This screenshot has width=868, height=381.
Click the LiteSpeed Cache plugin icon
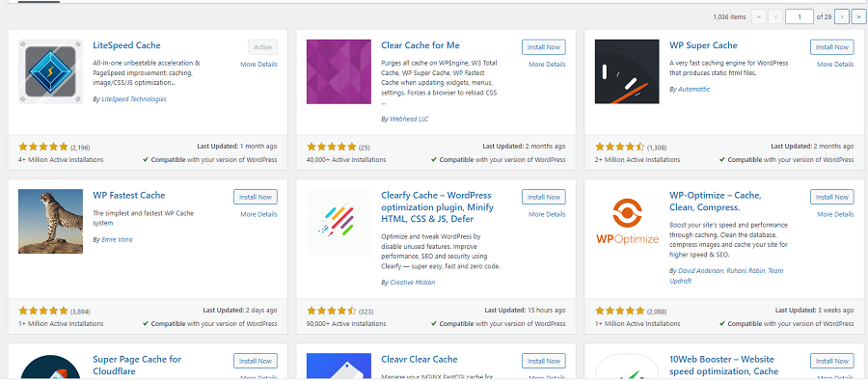pos(50,71)
